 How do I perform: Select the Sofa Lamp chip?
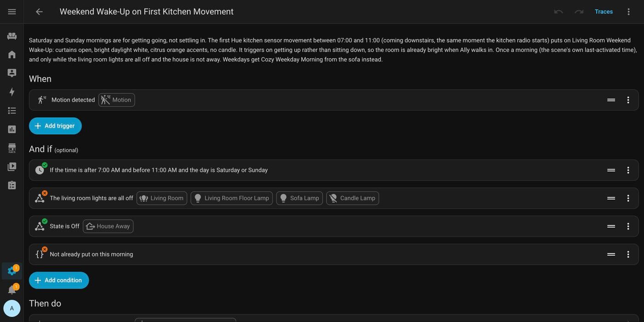(x=299, y=198)
